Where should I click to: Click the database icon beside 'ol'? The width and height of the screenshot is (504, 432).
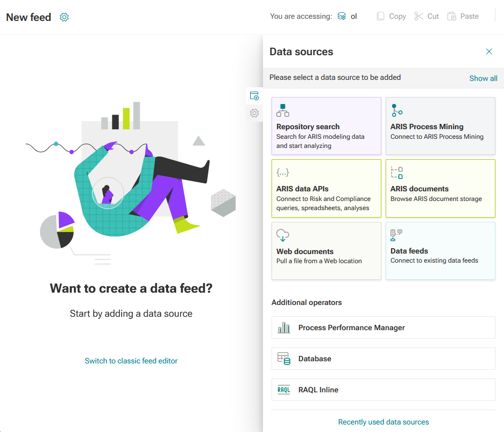tap(342, 16)
